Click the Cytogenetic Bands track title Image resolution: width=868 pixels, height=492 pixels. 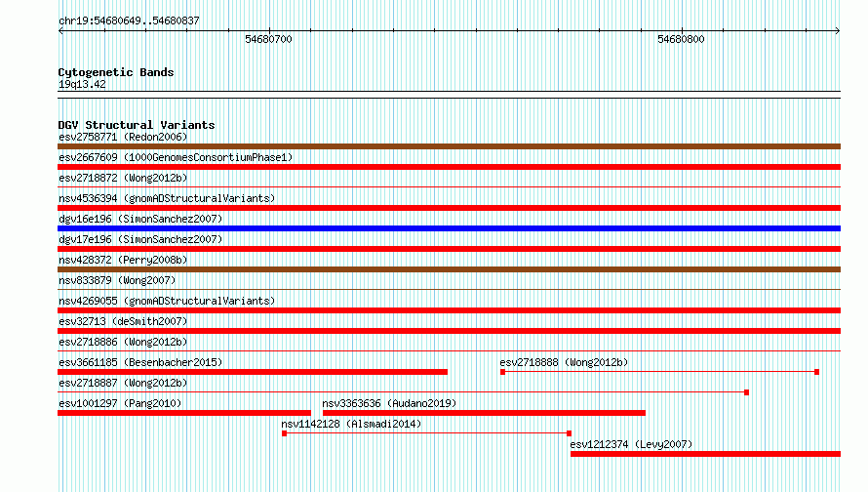pos(116,72)
